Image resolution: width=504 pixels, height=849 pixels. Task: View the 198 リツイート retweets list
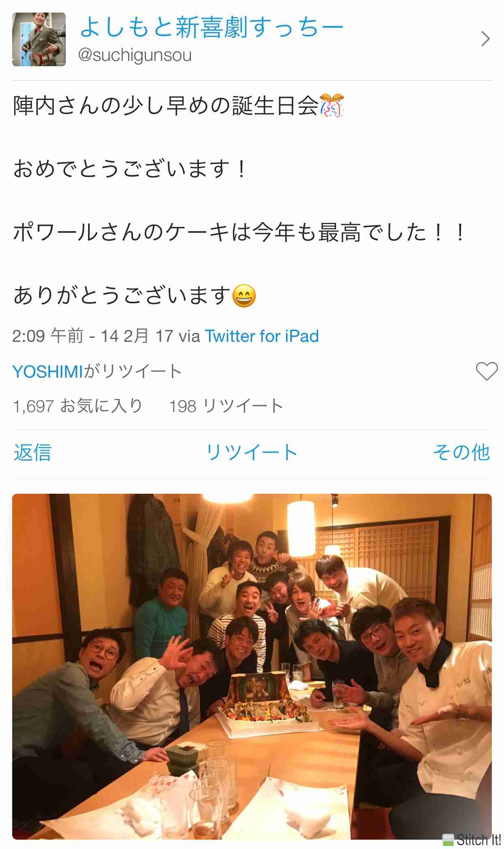[226, 406]
